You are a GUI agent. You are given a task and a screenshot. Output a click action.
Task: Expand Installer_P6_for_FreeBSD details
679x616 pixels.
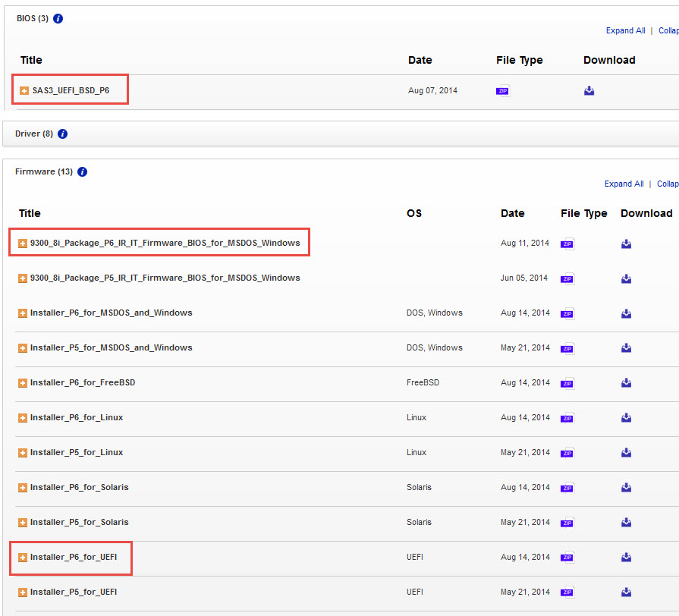click(x=23, y=383)
